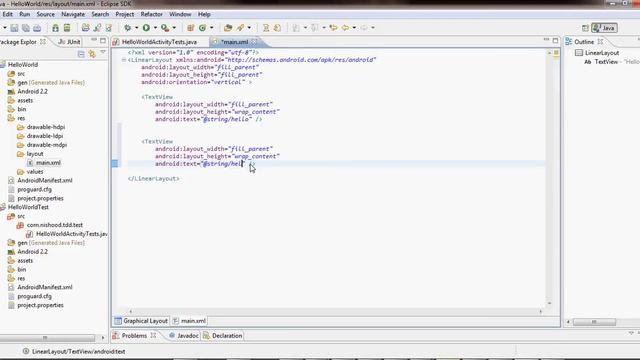
Task: Open the Window menu
Action: 180,14
